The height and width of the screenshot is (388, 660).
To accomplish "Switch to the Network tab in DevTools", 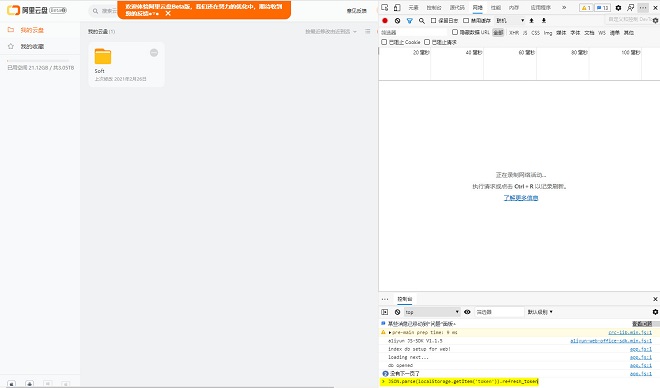I will tap(477, 8).
